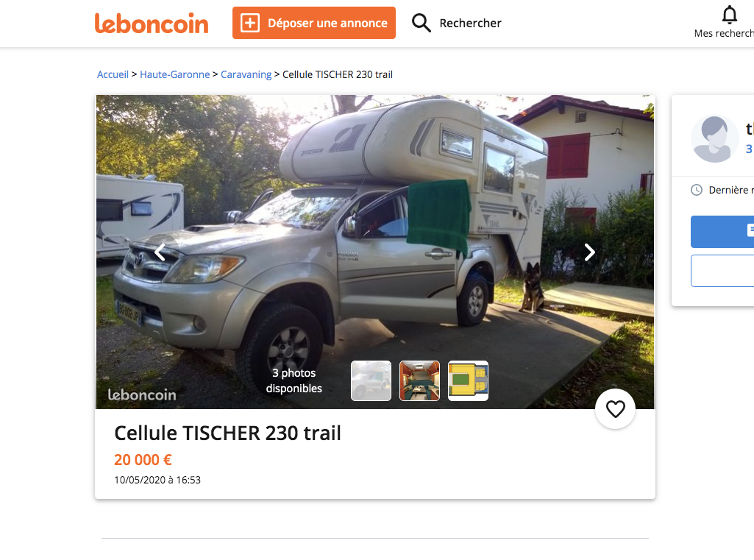754x560 pixels.
Task: Click the Rechercher menu item
Action: point(470,23)
